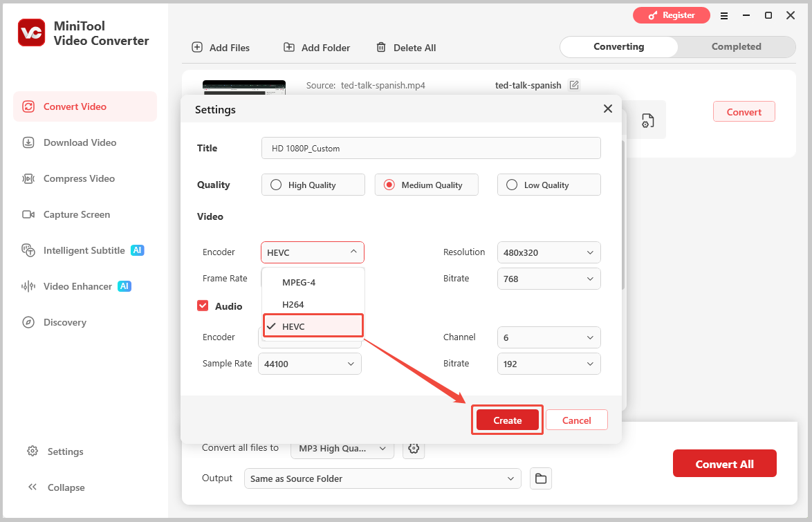Click the Source ted-talk-spanish.mp4 text
This screenshot has width=812, height=522.
(x=366, y=86)
